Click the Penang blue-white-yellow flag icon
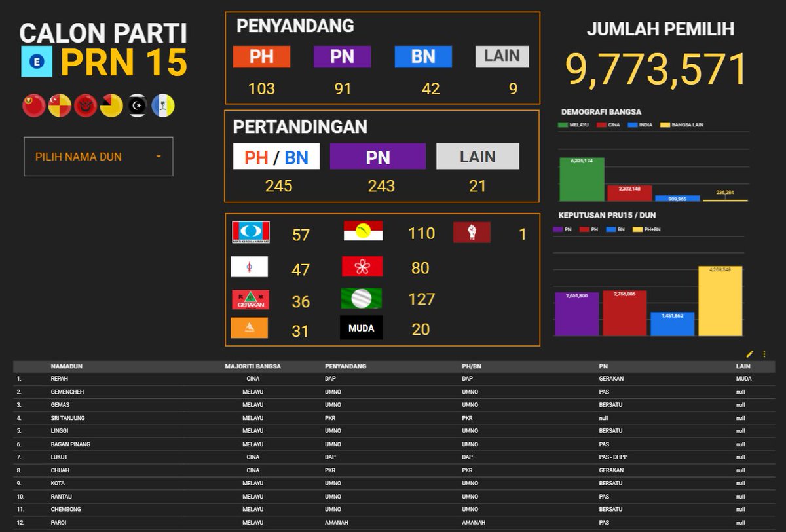 pos(163,105)
